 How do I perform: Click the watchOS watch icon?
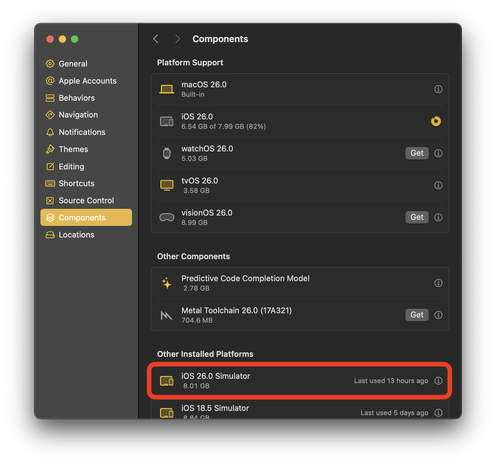pos(167,153)
